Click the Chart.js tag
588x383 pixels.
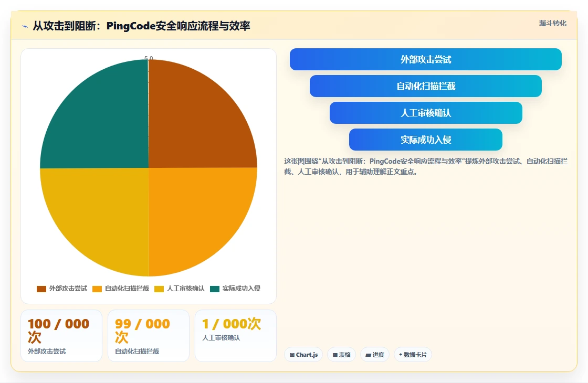coord(303,355)
